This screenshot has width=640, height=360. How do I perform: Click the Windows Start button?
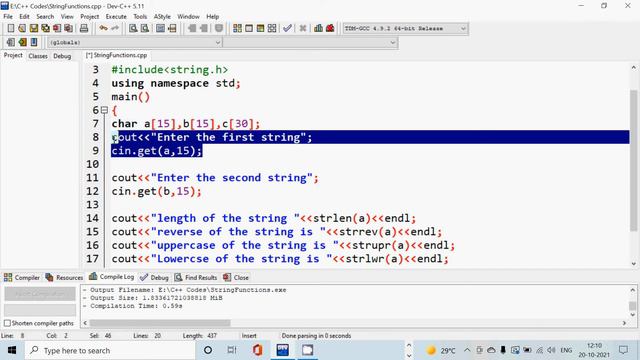click(x=12, y=351)
